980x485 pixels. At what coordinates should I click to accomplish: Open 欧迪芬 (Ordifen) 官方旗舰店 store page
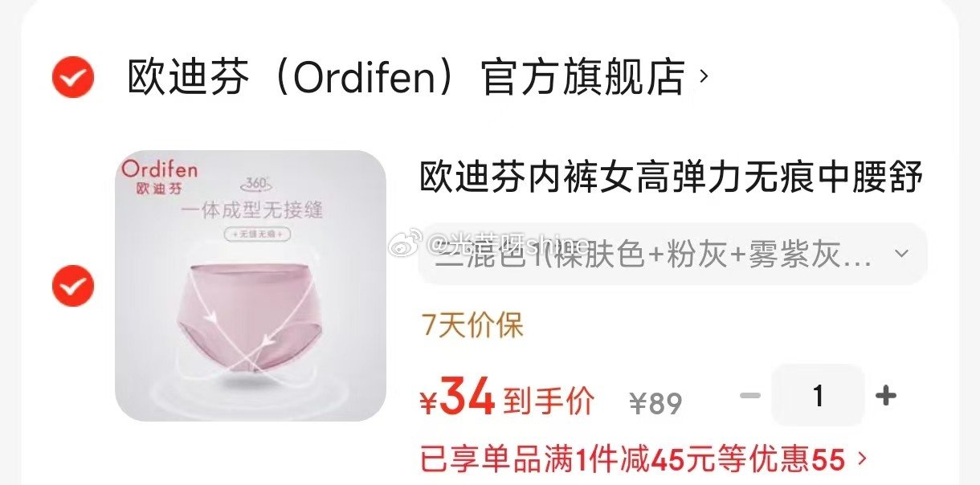407,77
